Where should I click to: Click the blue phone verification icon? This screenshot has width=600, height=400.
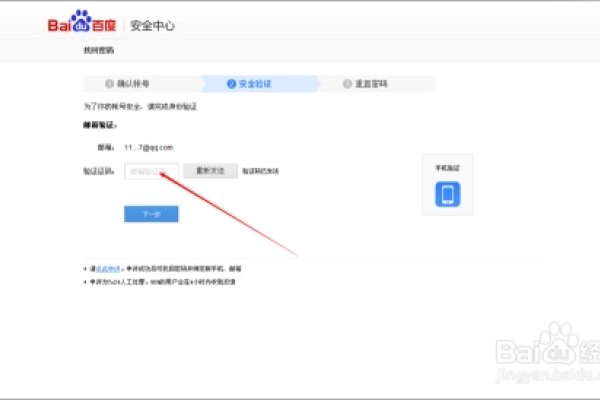coord(447,194)
